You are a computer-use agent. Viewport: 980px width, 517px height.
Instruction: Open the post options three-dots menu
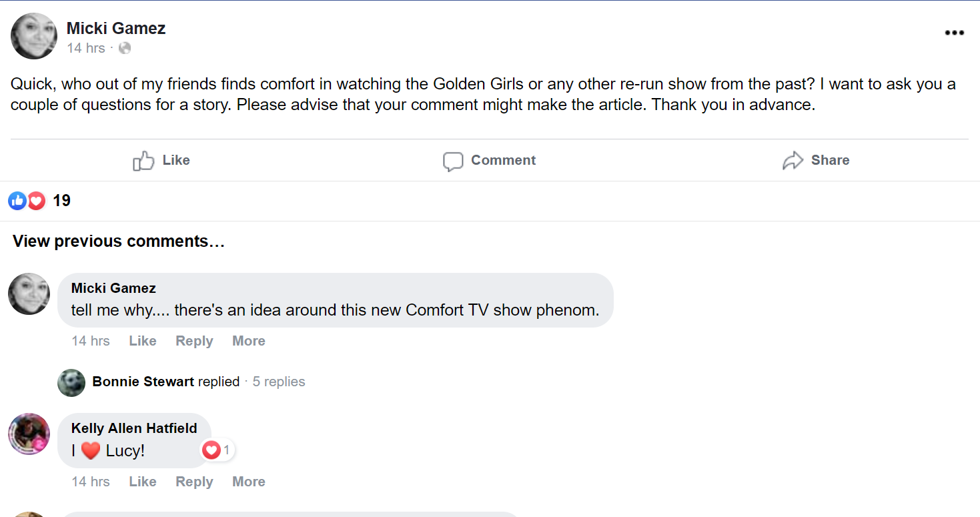(955, 33)
